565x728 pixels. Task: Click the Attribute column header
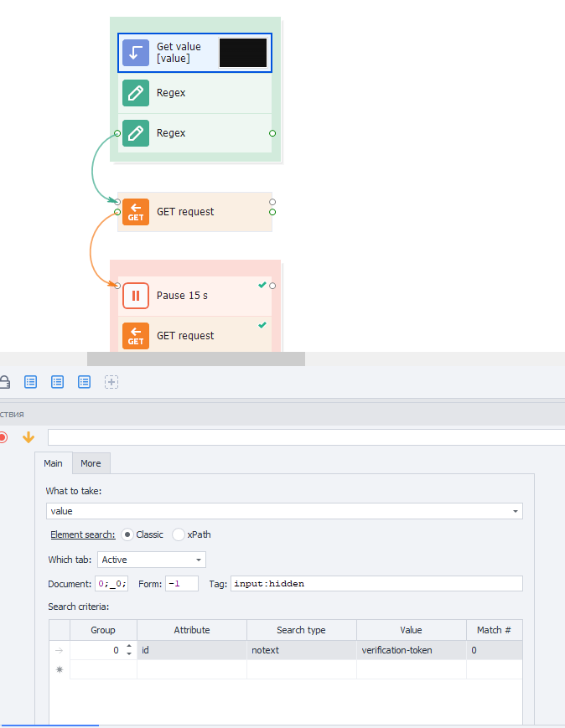click(192, 630)
